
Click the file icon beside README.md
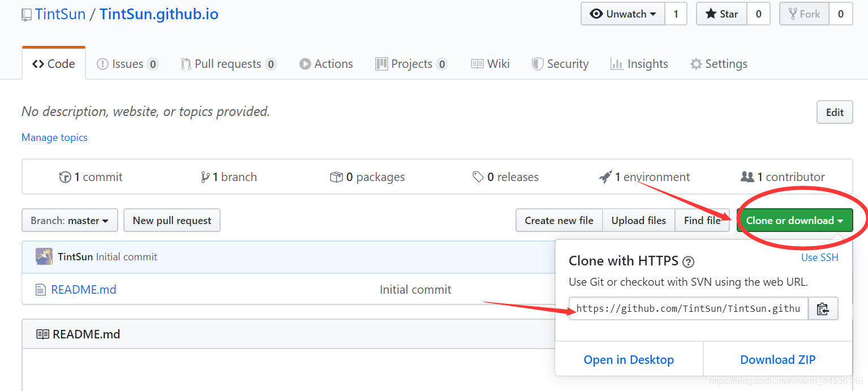click(40, 290)
